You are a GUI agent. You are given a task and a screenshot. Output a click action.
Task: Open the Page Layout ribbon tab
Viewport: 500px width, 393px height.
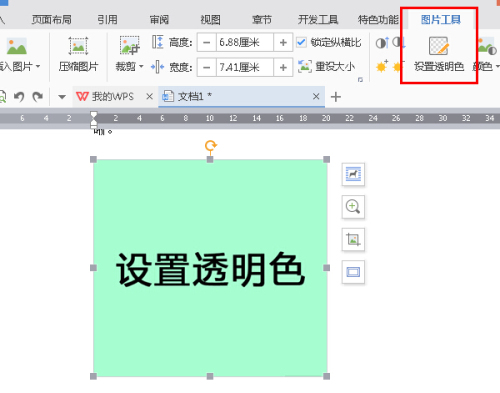(x=51, y=20)
